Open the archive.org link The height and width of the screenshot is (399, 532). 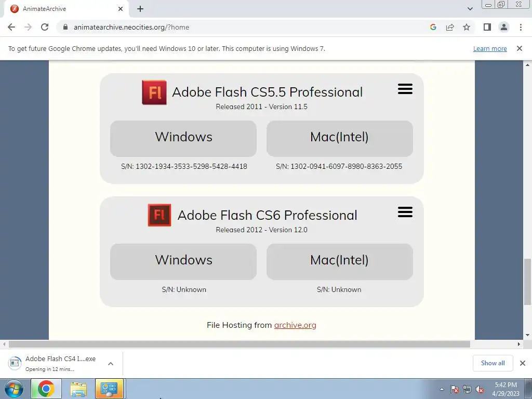[x=295, y=325]
